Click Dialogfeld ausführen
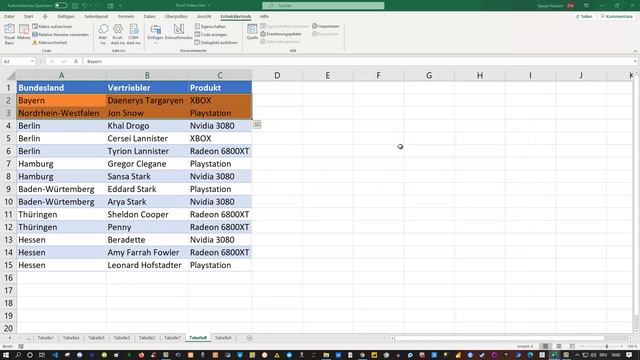Image resolution: width=640 pixels, height=360 pixels. (x=216, y=42)
